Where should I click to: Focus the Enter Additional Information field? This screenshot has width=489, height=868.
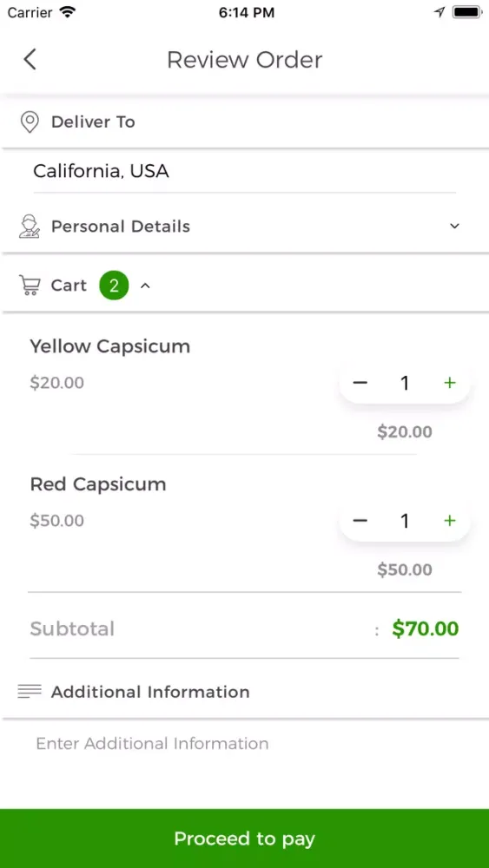[x=244, y=744]
